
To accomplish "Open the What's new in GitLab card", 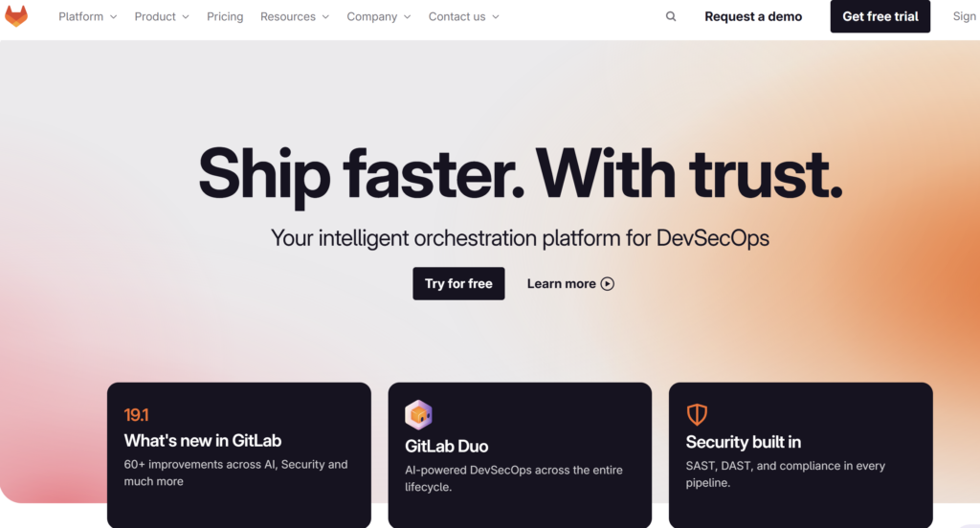I will coord(238,455).
